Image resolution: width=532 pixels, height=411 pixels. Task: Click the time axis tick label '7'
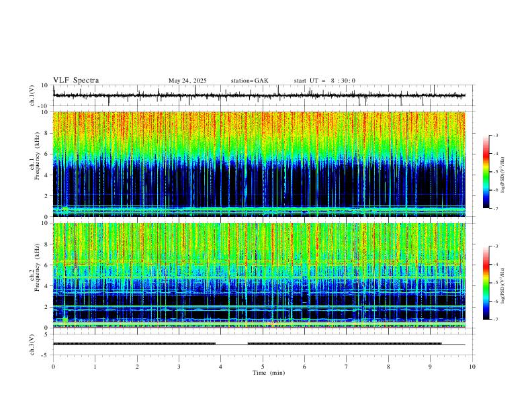pos(347,367)
